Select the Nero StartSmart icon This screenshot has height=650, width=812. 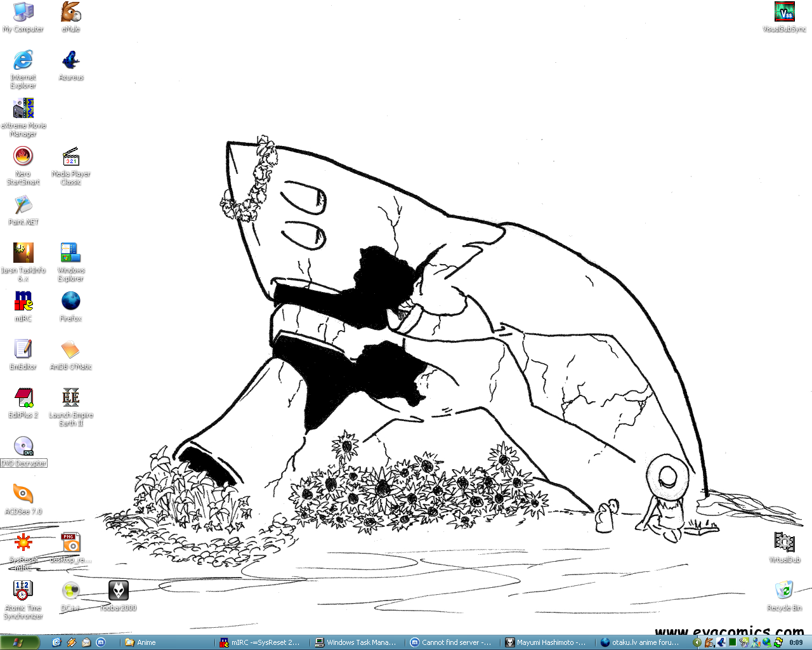click(x=23, y=166)
